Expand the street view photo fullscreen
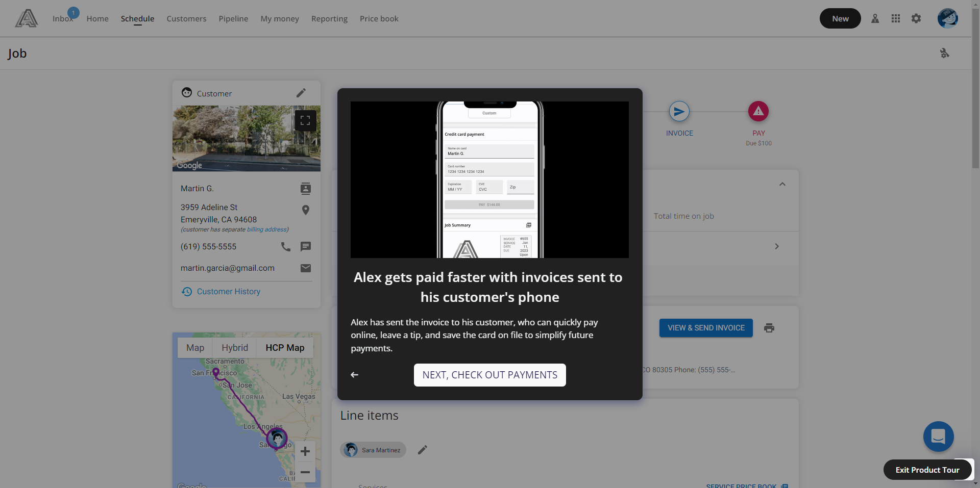Image resolution: width=980 pixels, height=488 pixels. (x=305, y=121)
